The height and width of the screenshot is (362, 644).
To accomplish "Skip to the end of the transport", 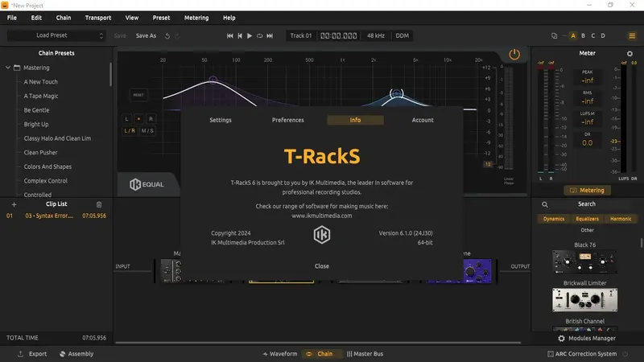I will 270,35.
